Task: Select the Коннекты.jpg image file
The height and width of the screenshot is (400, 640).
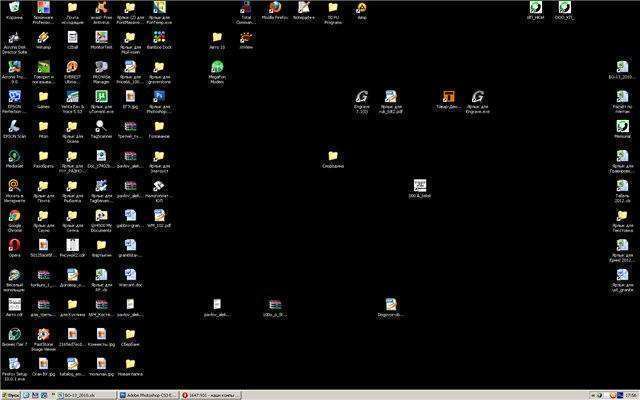Action: [101, 337]
